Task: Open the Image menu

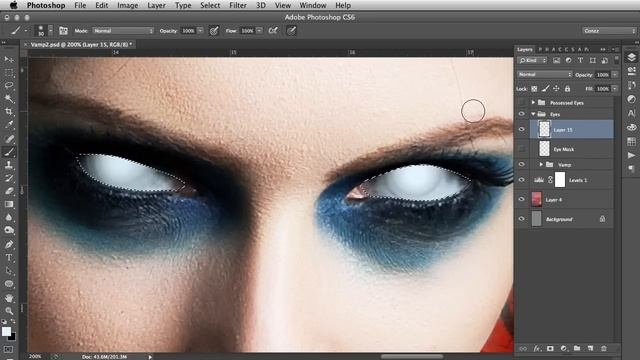Action: pyautogui.click(x=127, y=5)
